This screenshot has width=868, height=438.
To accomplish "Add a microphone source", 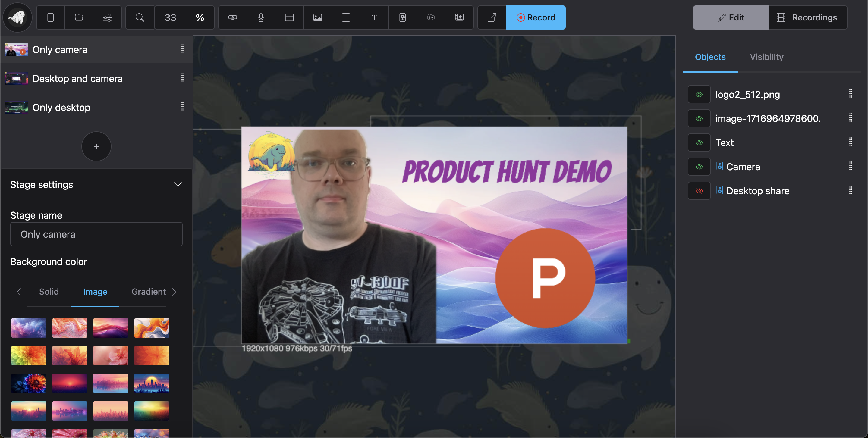I will 261,17.
